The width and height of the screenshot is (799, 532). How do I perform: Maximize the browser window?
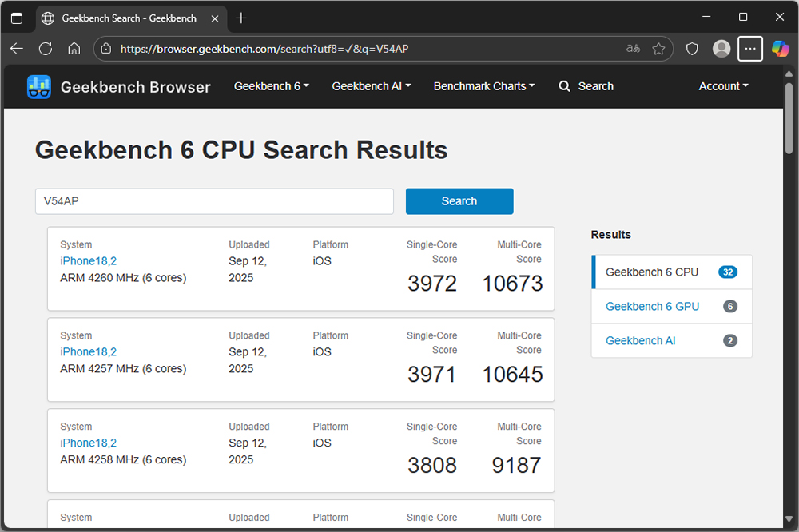tap(743, 17)
